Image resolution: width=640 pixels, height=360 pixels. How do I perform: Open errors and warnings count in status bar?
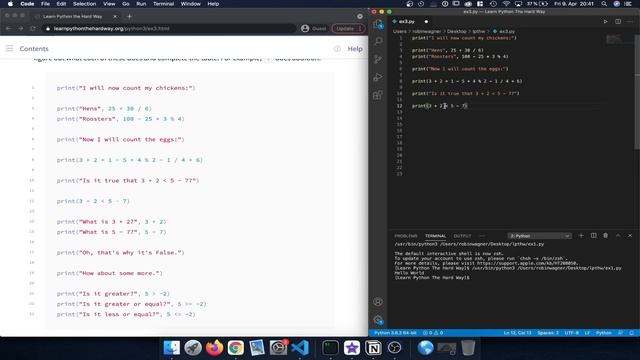pos(433,333)
